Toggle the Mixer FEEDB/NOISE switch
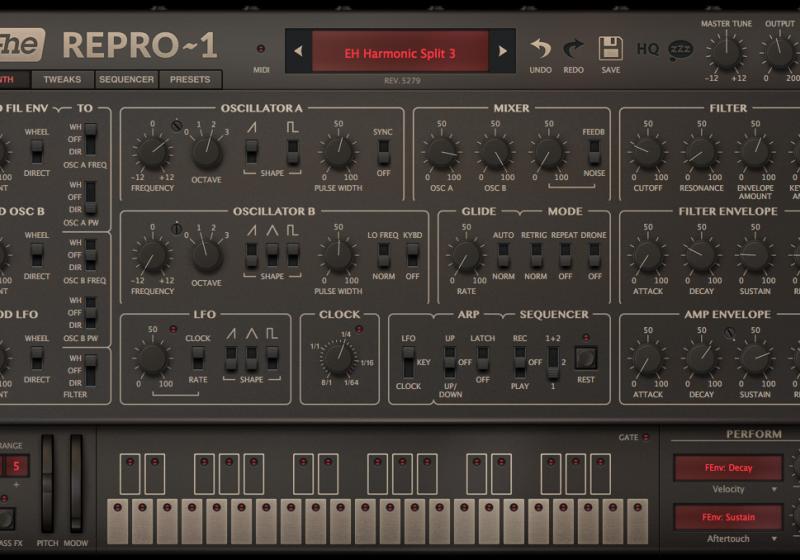The height and width of the screenshot is (560, 800). click(594, 151)
